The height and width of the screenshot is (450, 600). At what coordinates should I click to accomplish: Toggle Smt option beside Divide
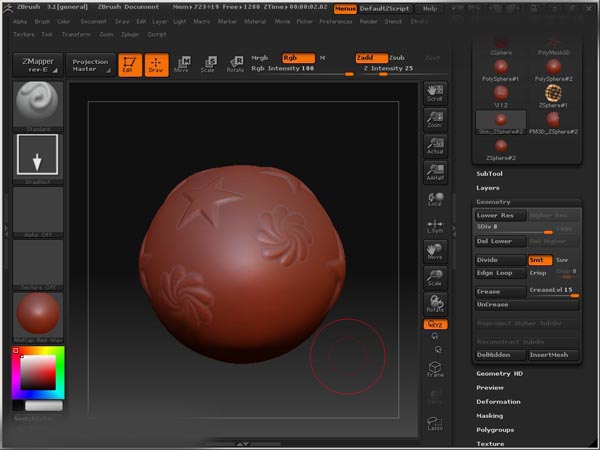(x=538, y=260)
